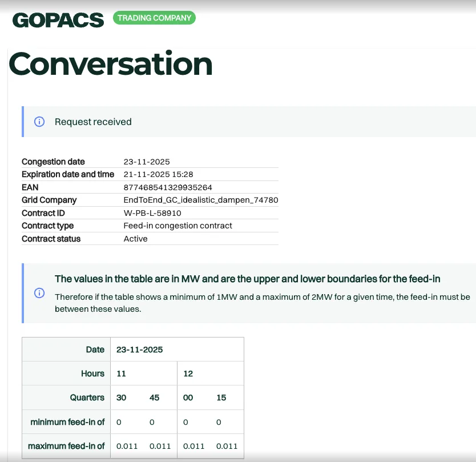The height and width of the screenshot is (462, 476).
Task: Select the Active contract status value
Action: pyautogui.click(x=135, y=239)
